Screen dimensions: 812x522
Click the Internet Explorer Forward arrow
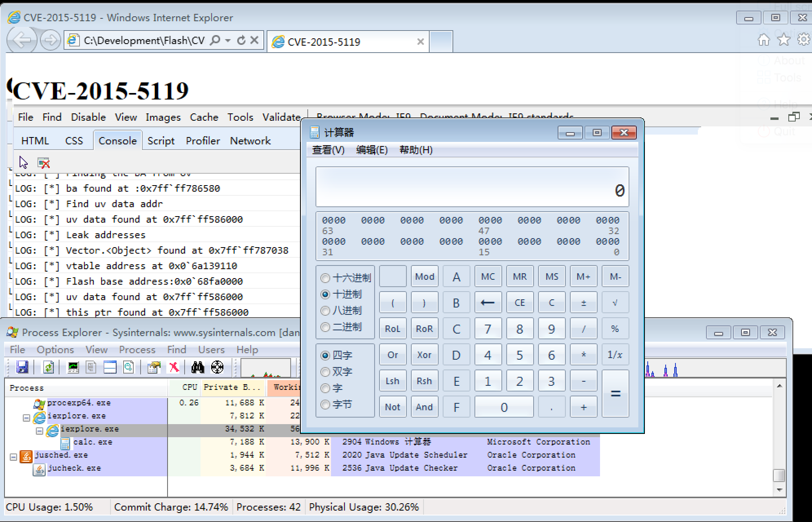pos(51,40)
